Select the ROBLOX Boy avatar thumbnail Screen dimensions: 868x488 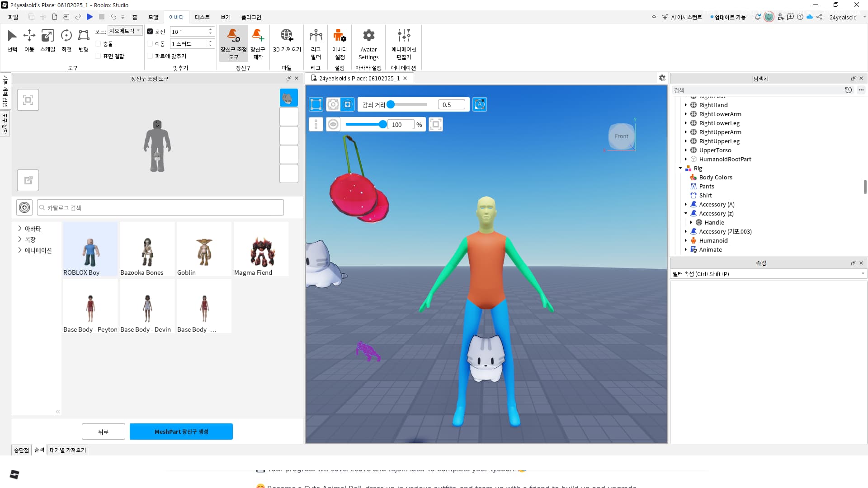(x=90, y=249)
